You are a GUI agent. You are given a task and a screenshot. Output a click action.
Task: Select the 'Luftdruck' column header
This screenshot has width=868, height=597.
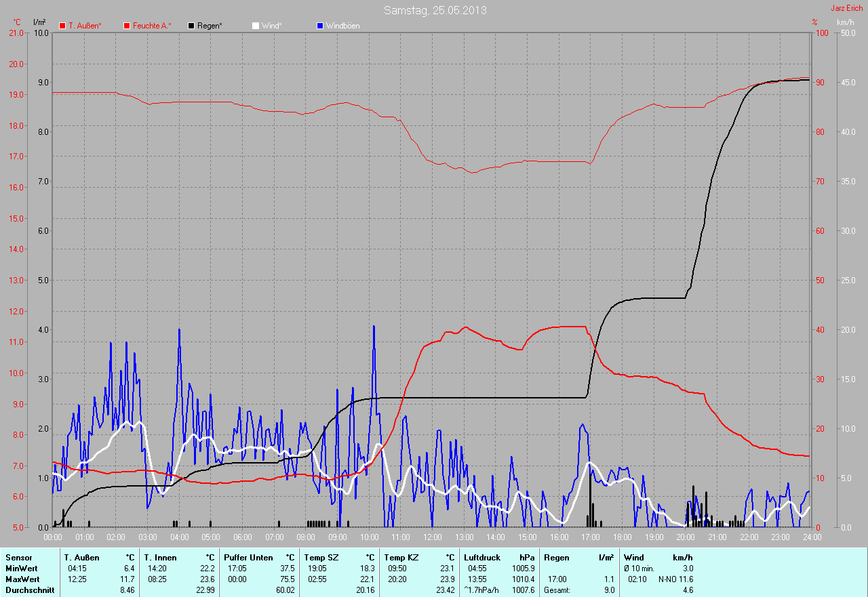[481, 558]
